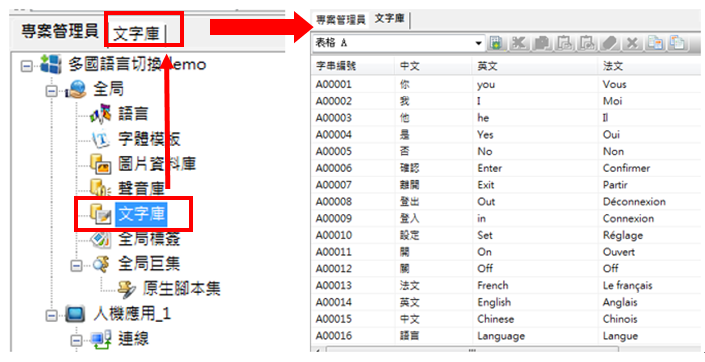705x362 pixels.
Task: Select string number cell A00009
Action: 334,219
